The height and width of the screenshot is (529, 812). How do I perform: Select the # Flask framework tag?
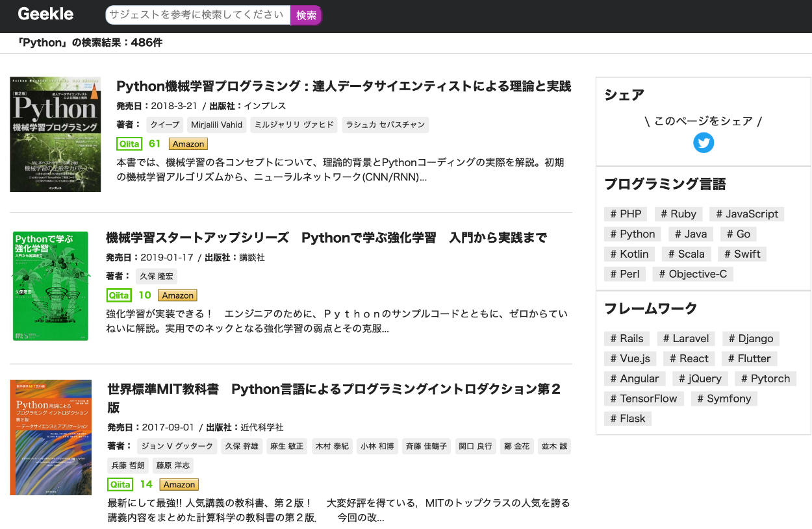[628, 419]
